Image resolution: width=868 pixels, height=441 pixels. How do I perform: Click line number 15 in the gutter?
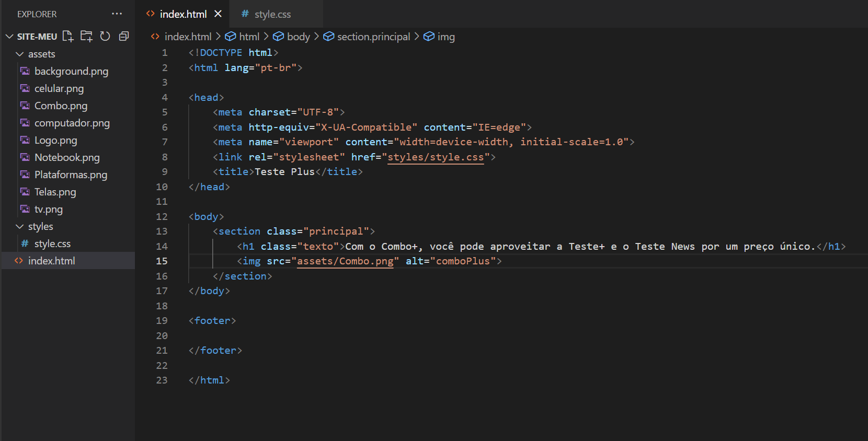pyautogui.click(x=162, y=261)
